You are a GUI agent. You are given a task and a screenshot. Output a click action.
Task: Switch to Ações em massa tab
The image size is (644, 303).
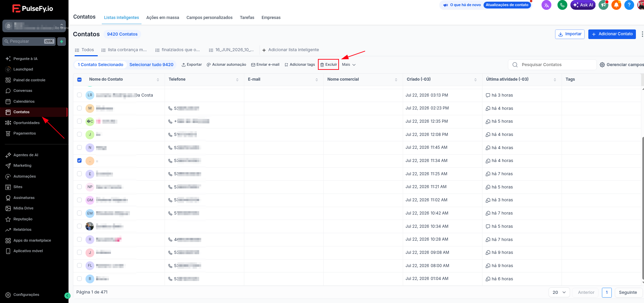pos(163,18)
